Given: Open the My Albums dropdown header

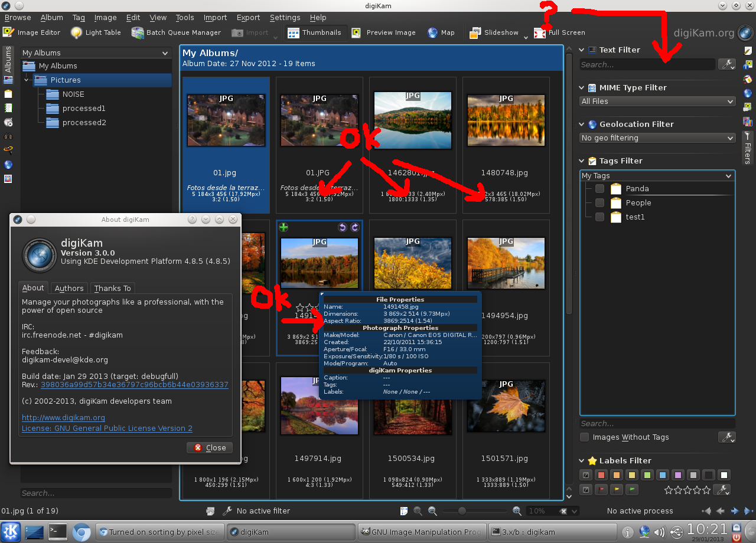Looking at the screenshot, I should click(x=96, y=53).
